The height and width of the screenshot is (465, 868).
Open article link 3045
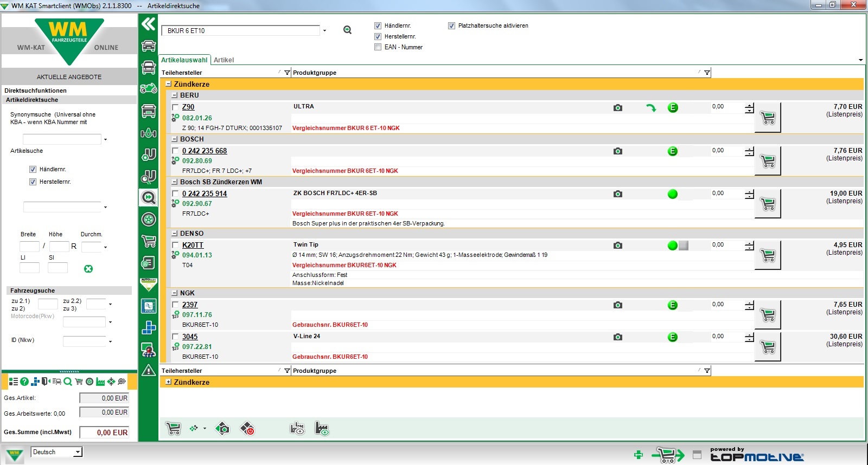tap(190, 337)
